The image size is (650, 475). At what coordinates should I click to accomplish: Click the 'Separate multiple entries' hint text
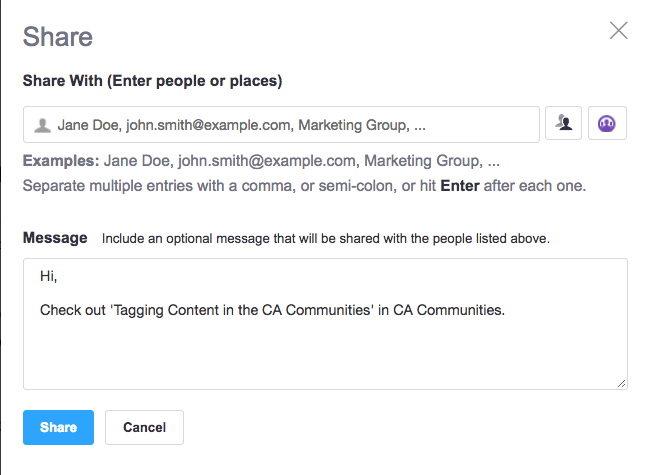pos(304,186)
